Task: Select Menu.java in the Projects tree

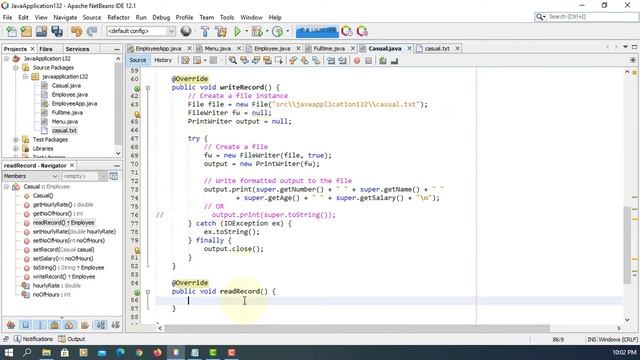Action: (x=64, y=122)
